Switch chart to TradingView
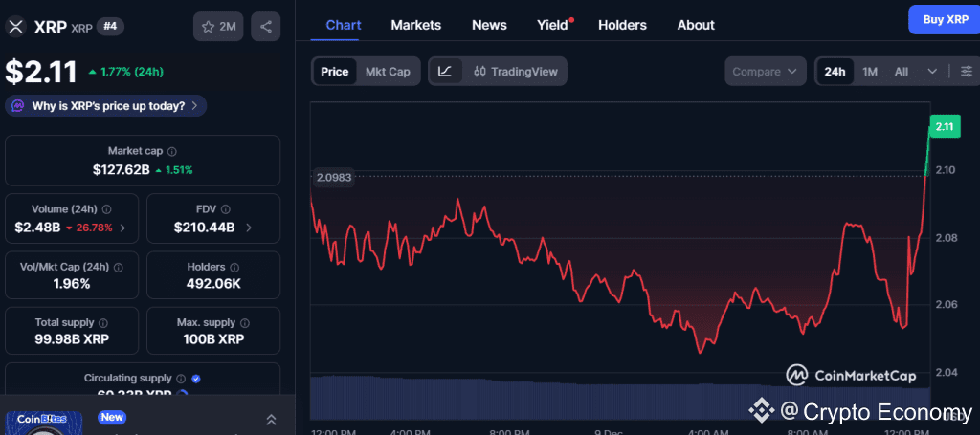 click(515, 71)
